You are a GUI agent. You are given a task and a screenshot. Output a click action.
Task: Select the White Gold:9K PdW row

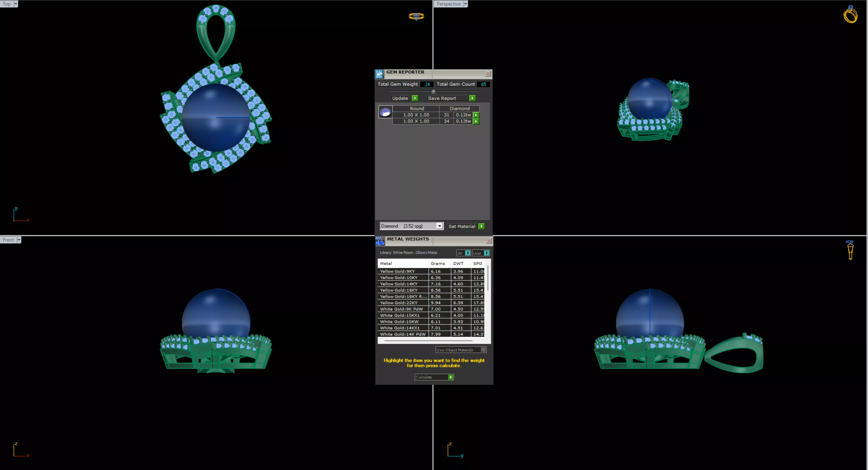pos(431,309)
